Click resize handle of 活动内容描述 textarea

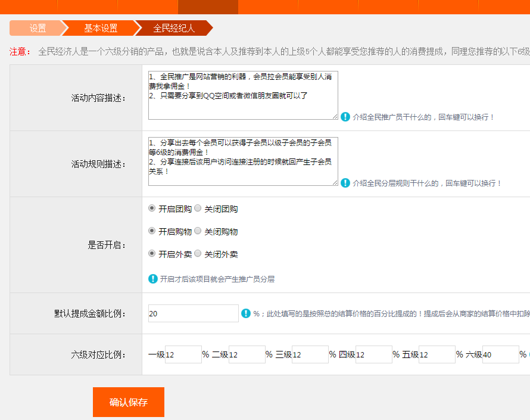(335, 117)
